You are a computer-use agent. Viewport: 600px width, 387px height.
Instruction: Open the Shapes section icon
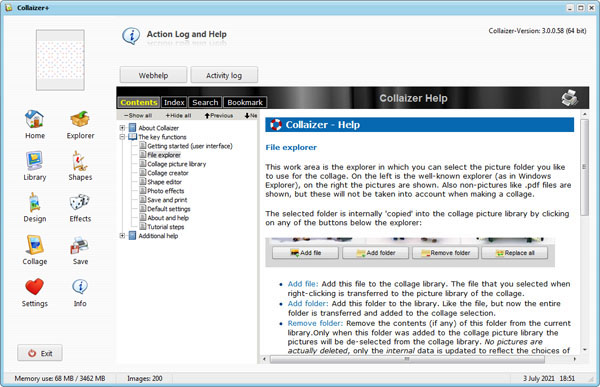pos(80,161)
